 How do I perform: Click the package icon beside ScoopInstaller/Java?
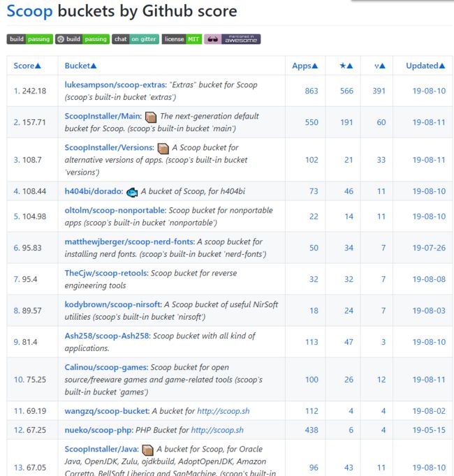point(147,450)
